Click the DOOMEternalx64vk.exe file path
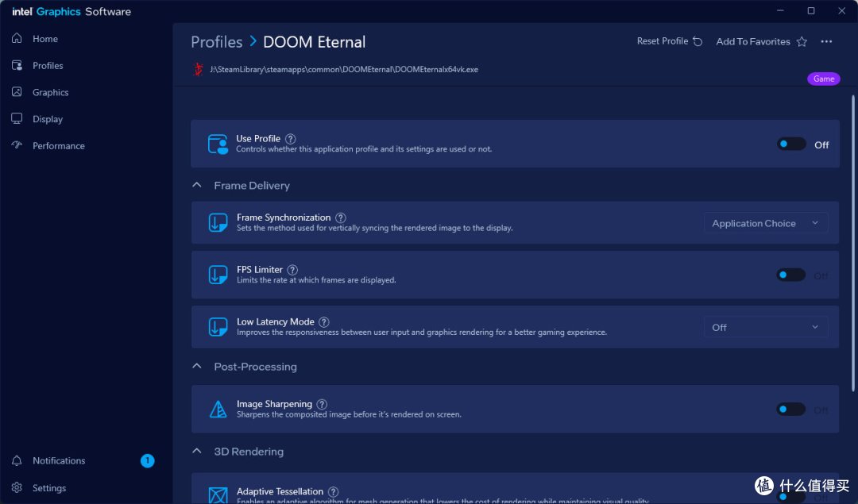The image size is (858, 504). click(x=344, y=69)
